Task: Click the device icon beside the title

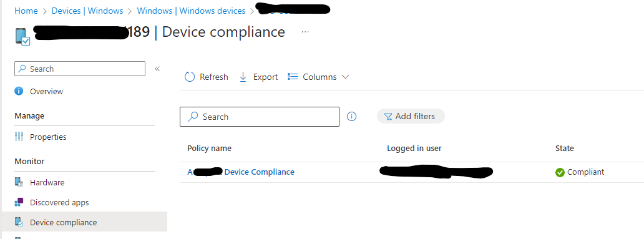Action: click(x=22, y=36)
